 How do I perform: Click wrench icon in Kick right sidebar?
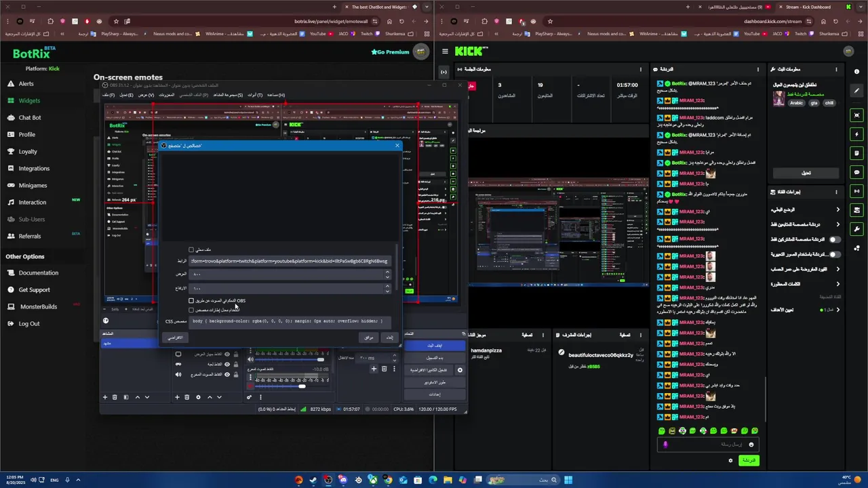click(x=857, y=229)
